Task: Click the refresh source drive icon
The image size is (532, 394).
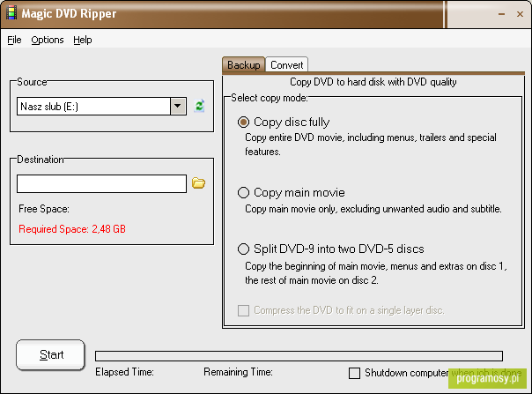Action: tap(199, 106)
